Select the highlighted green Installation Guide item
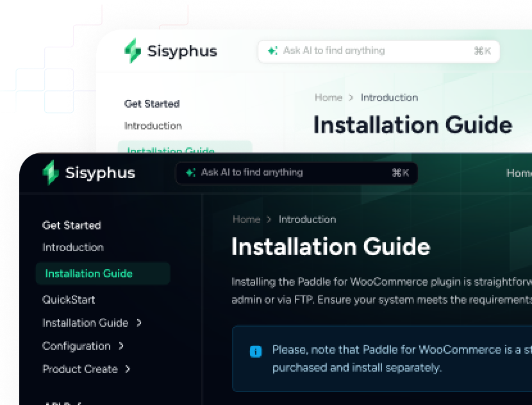Image resolution: width=532 pixels, height=405 pixels. 103,274
